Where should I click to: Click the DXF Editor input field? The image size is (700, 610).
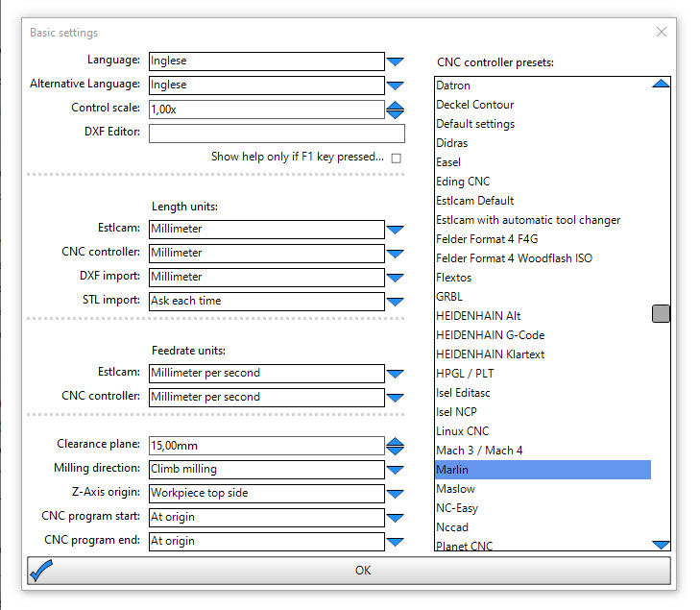point(277,134)
